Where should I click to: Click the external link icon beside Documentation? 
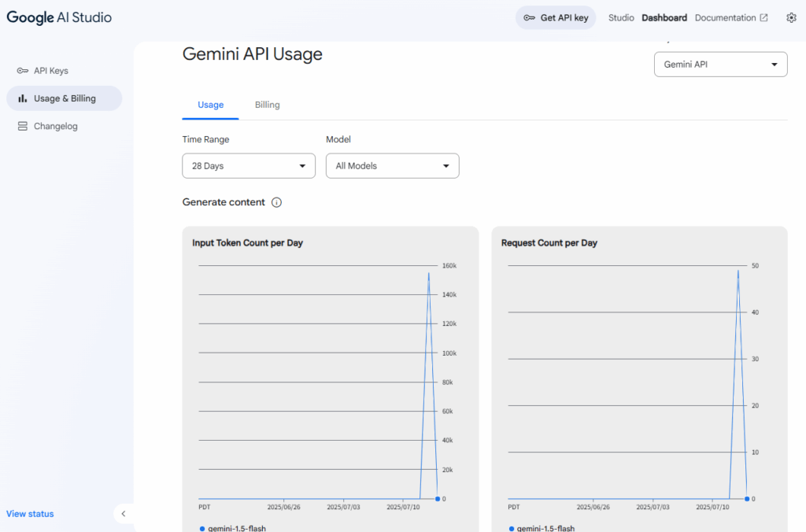tap(763, 18)
